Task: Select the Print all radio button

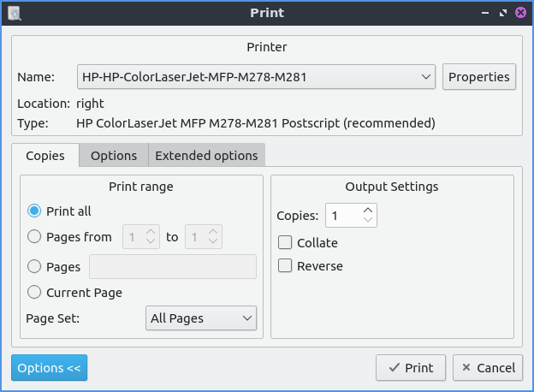Action: pos(34,211)
